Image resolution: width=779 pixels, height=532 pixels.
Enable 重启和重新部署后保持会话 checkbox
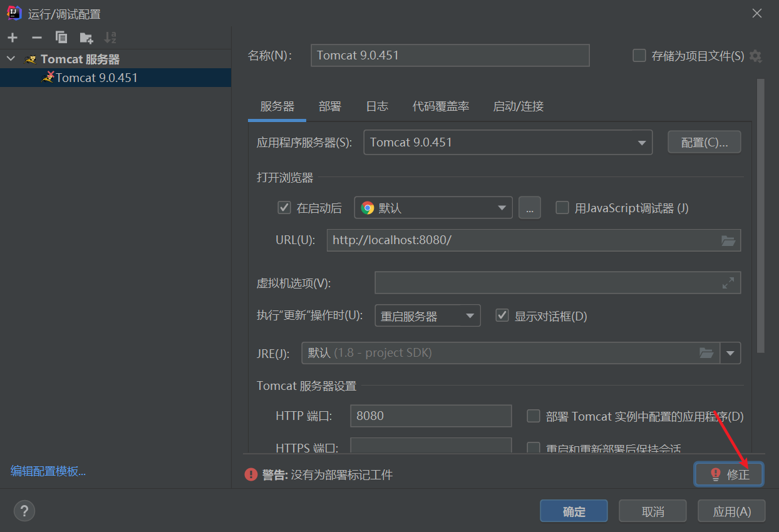pos(534,448)
